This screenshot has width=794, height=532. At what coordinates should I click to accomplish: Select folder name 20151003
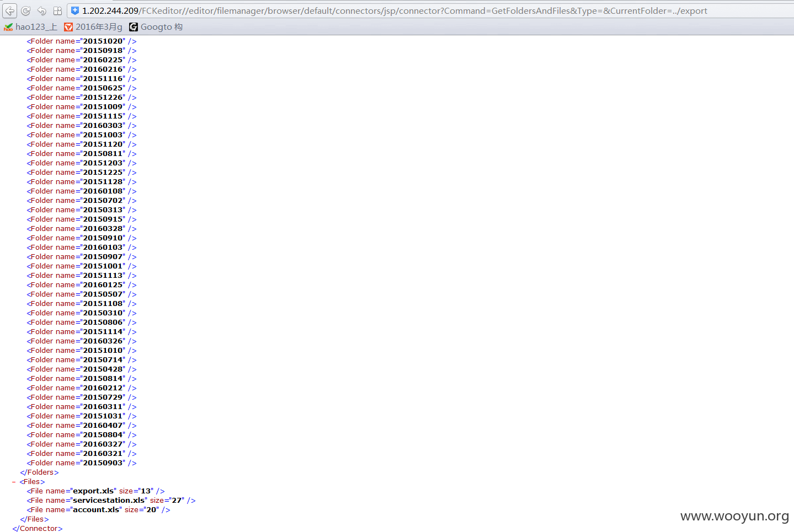[x=103, y=135]
